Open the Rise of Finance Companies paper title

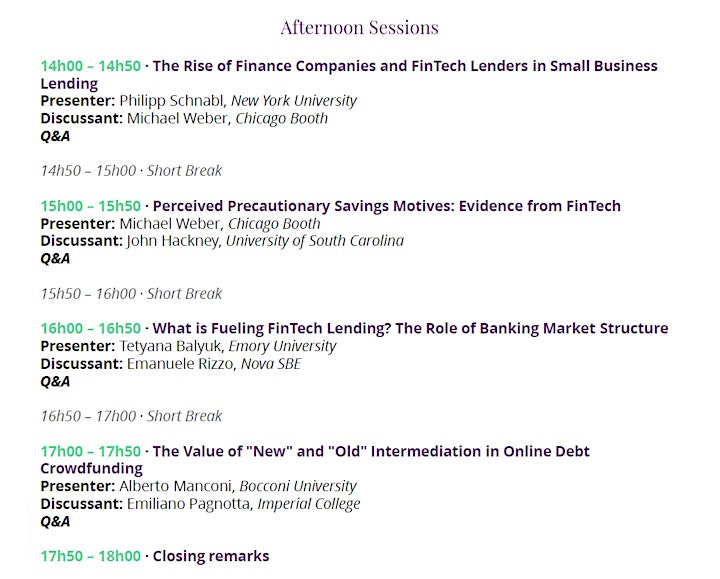(349, 74)
